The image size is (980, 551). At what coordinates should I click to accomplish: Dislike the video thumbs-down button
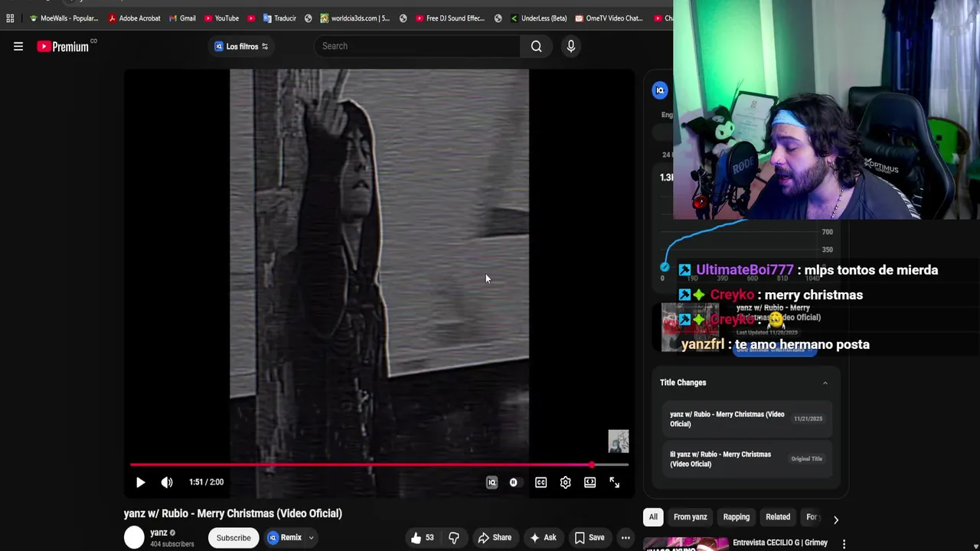point(454,537)
